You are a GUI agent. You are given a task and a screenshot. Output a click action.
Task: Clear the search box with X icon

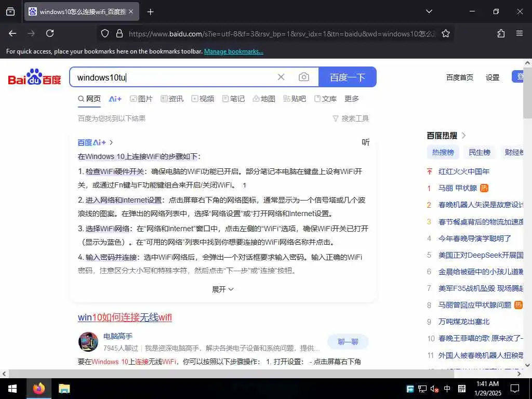(x=281, y=77)
